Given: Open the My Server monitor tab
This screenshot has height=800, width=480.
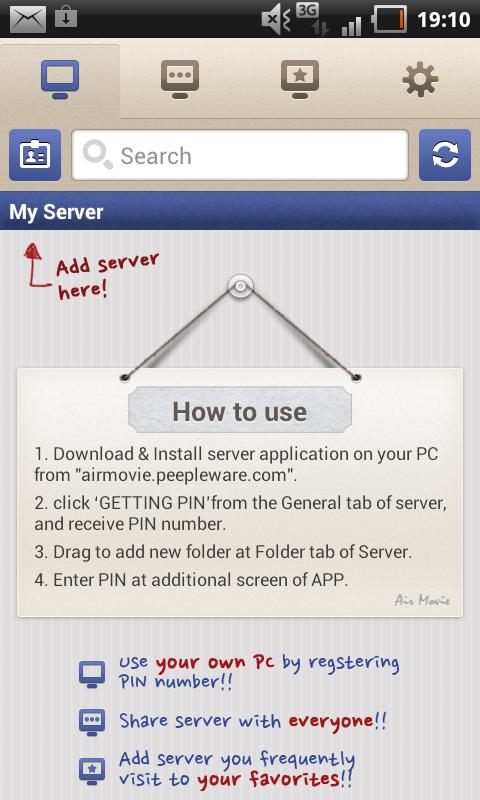Looking at the screenshot, I should click(60, 80).
